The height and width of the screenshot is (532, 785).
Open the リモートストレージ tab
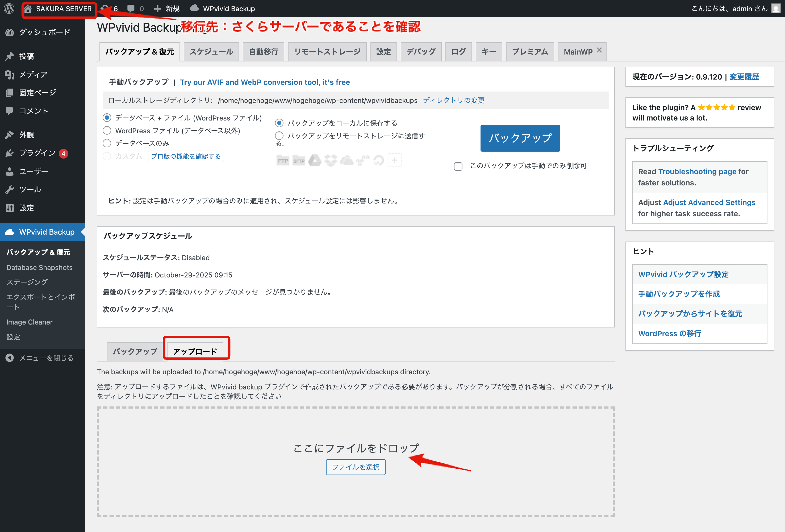coord(327,52)
